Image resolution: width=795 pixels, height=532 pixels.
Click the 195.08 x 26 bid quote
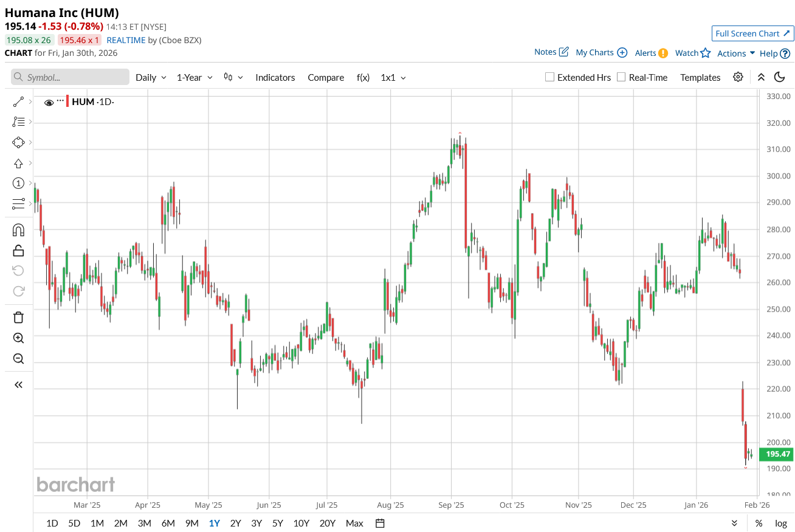click(x=29, y=40)
